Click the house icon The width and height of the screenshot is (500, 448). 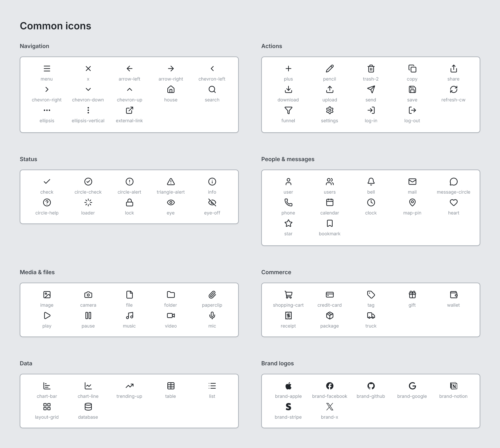coord(171,89)
